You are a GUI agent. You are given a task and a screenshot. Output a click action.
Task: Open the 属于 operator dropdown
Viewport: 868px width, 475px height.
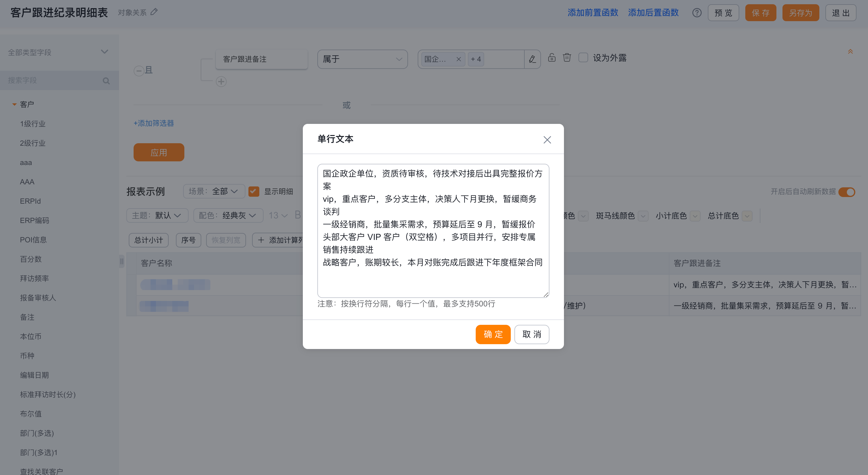click(363, 59)
